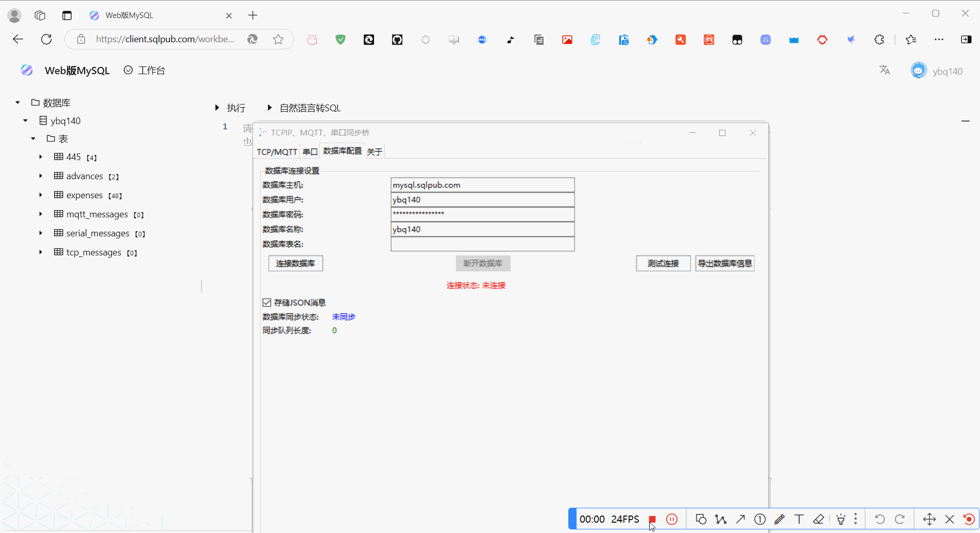
Task: Undo the last annotation
Action: coord(880,519)
